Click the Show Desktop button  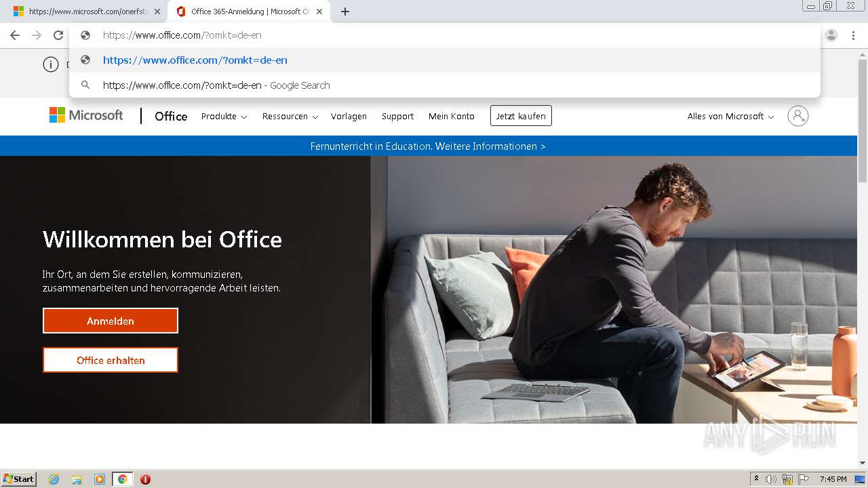coord(860,479)
